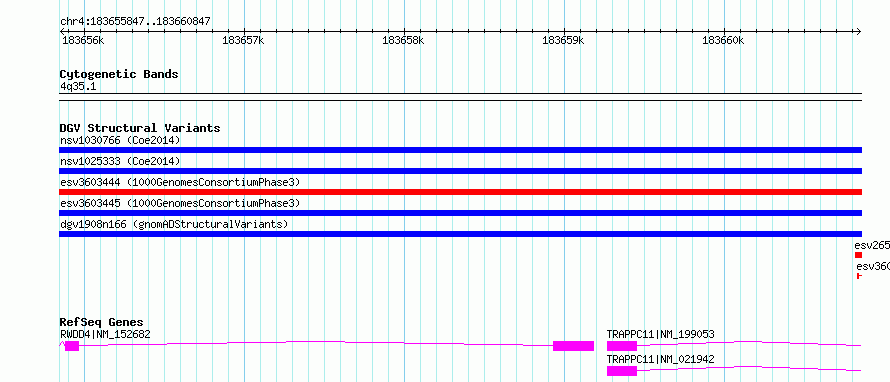Click the RefSeq Genes track heading
Screen dimensions: 890x382
[x=102, y=322]
